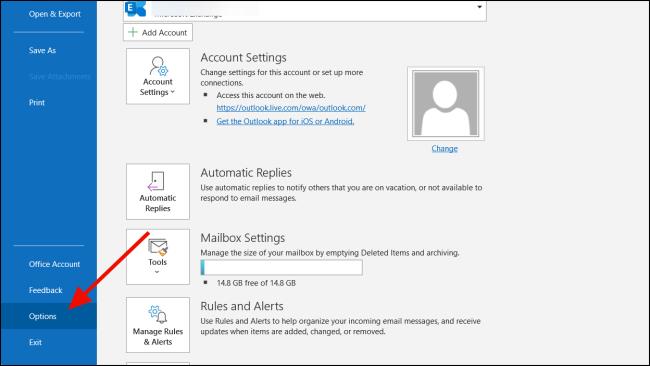Image resolution: width=650 pixels, height=366 pixels.
Task: Click the green plus Add Account icon
Action: point(133,32)
